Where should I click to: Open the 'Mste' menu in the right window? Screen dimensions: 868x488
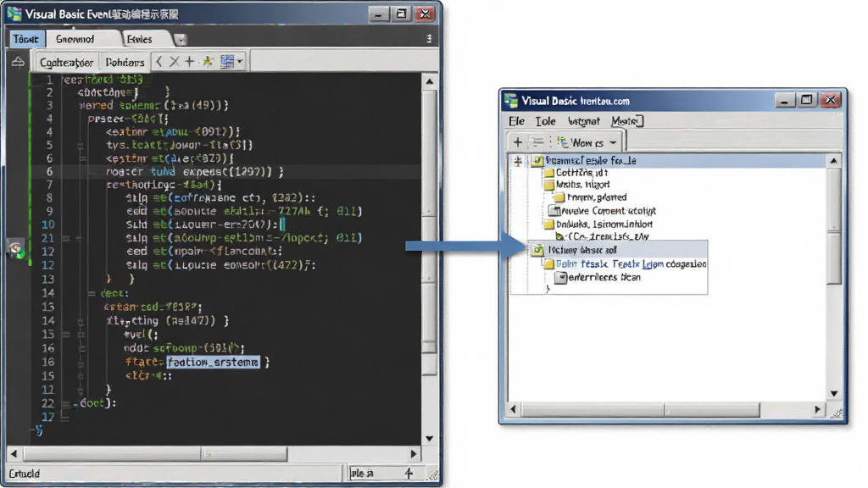(x=626, y=120)
